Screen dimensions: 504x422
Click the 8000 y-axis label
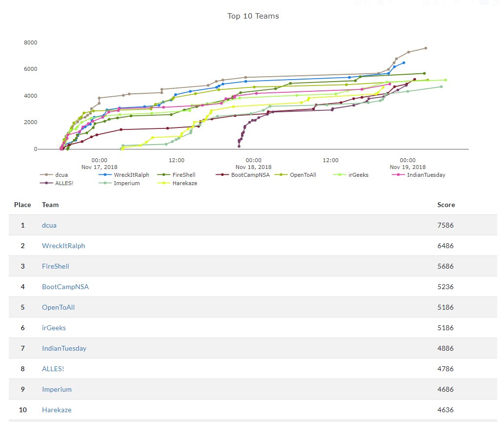click(30, 42)
